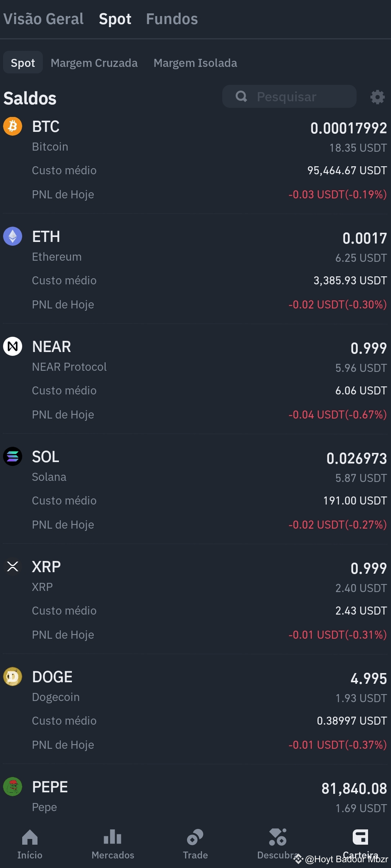Screen dimensions: 391x868
Task: Select the Margem Isolada sub-tab
Action: 195,63
